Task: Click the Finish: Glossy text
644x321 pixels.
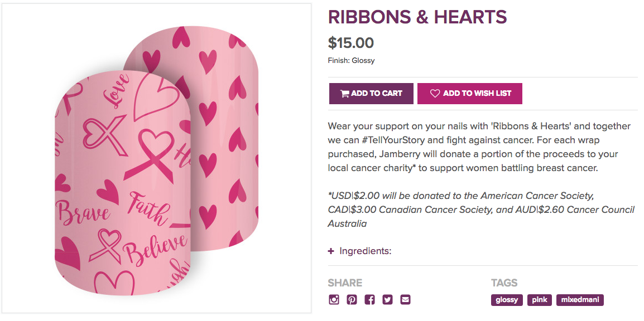Action: [x=351, y=60]
